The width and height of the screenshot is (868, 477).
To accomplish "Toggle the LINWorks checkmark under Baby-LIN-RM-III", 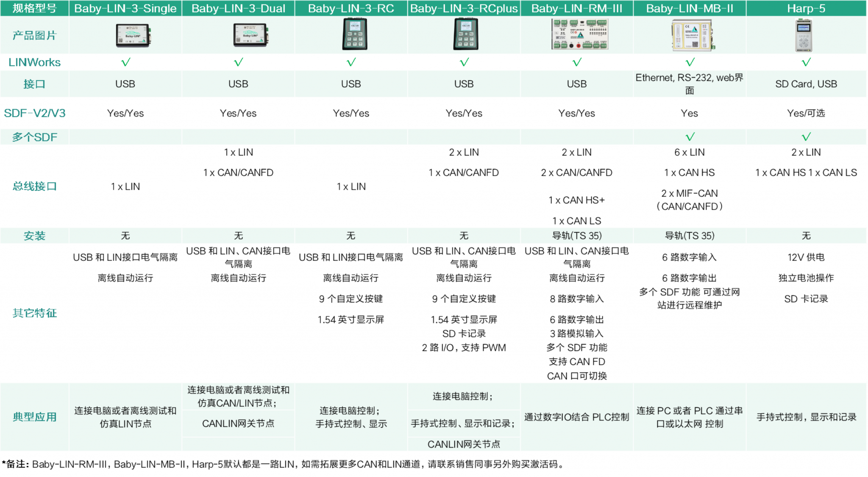I will pyautogui.click(x=578, y=62).
